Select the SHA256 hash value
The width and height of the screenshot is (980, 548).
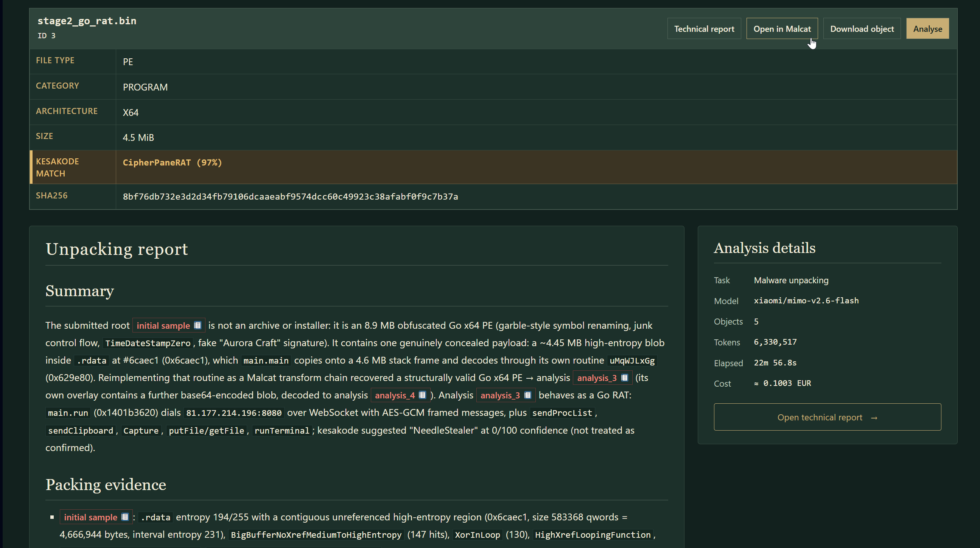click(x=290, y=197)
